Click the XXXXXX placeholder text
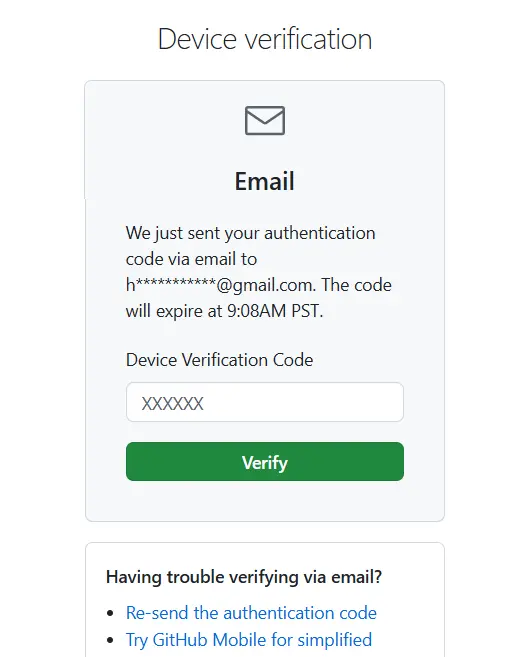Viewport: 521px width, 657px height. point(172,404)
